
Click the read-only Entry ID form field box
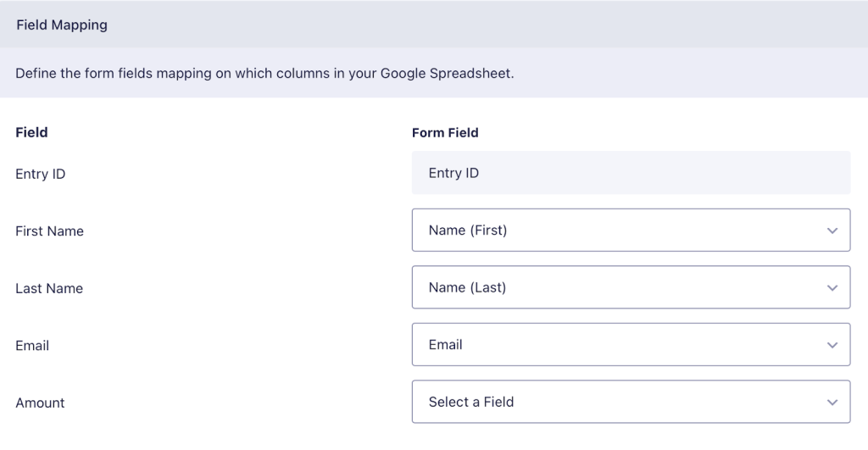click(x=631, y=173)
